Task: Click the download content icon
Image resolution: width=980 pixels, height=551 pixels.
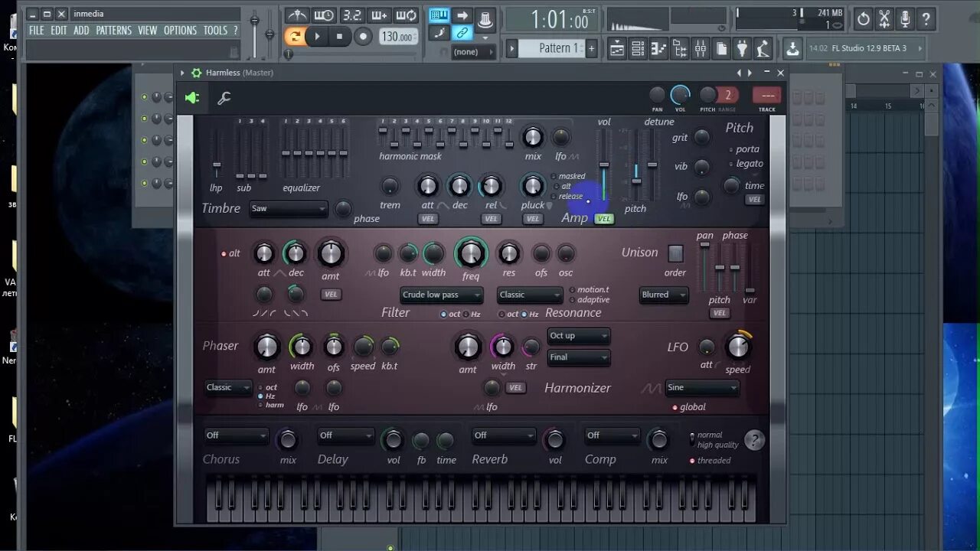Action: tap(792, 49)
